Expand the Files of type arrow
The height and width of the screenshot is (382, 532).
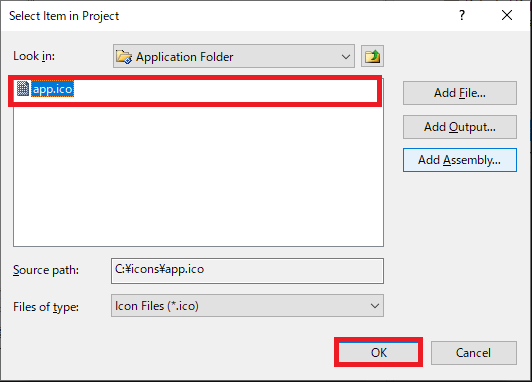pyautogui.click(x=375, y=306)
